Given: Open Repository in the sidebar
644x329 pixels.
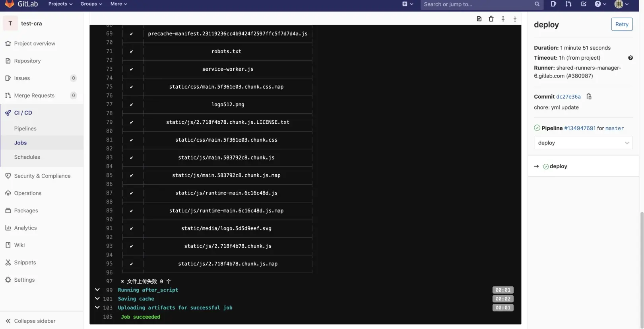Looking at the screenshot, I should pos(27,61).
